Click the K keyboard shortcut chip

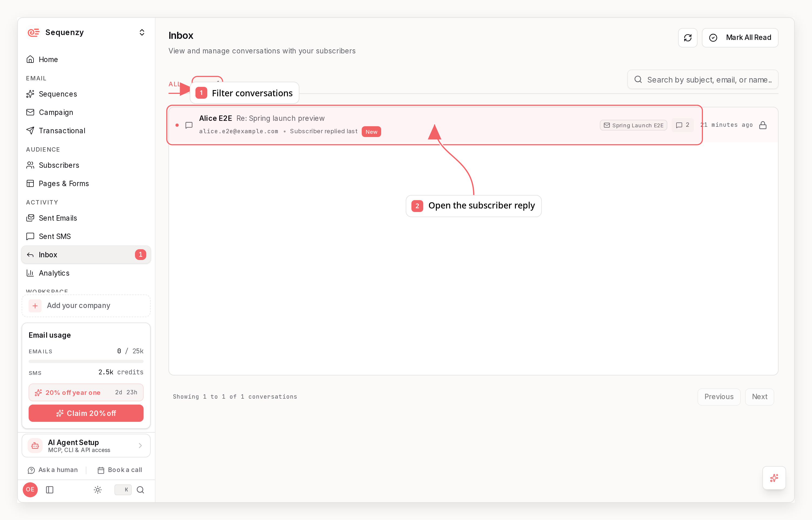123,490
